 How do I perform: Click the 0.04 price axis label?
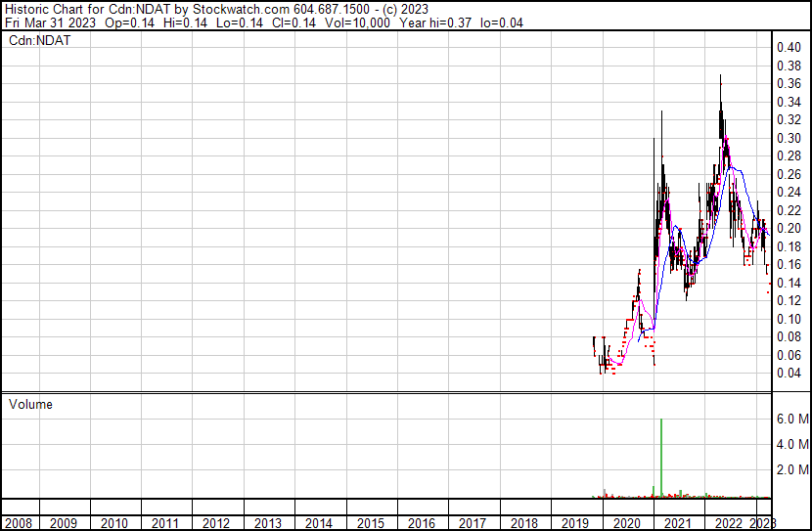pyautogui.click(x=789, y=373)
